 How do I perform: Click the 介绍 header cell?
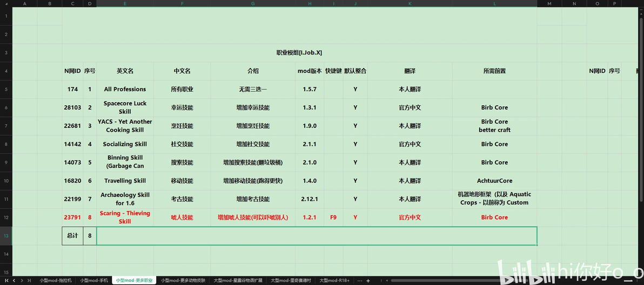(253, 71)
